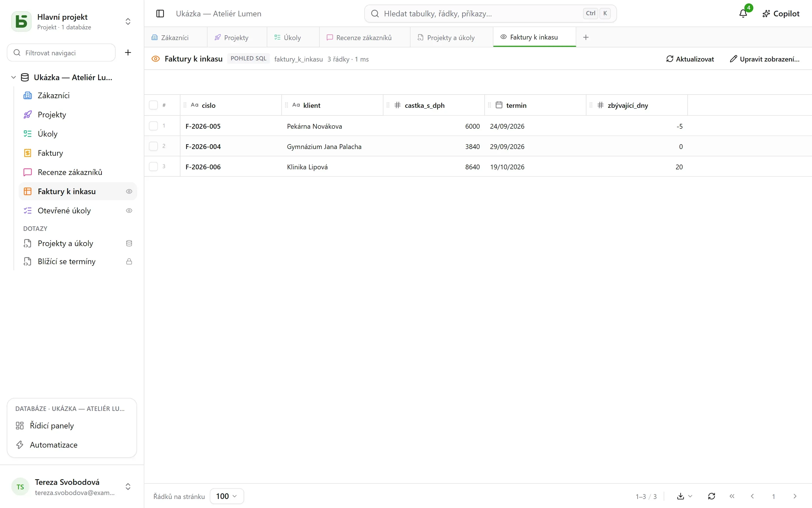Add a new tab with plus icon
This screenshot has height=508, width=812.
586,37
